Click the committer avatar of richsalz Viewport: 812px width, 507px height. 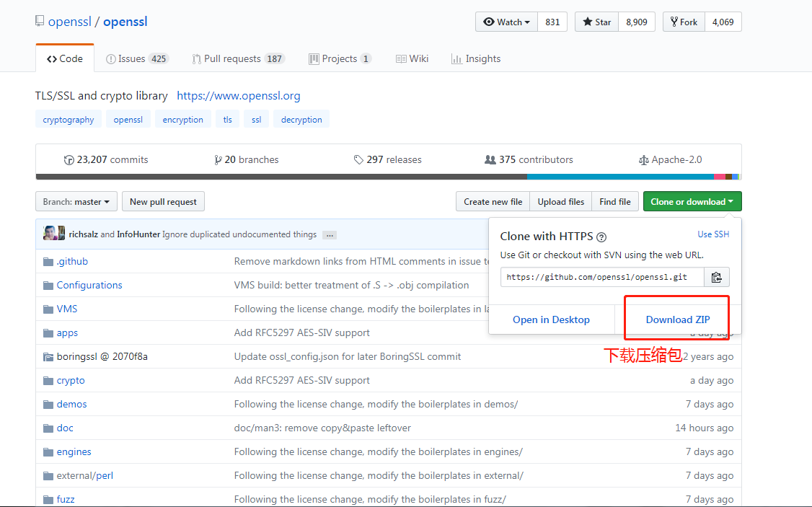[50, 233]
